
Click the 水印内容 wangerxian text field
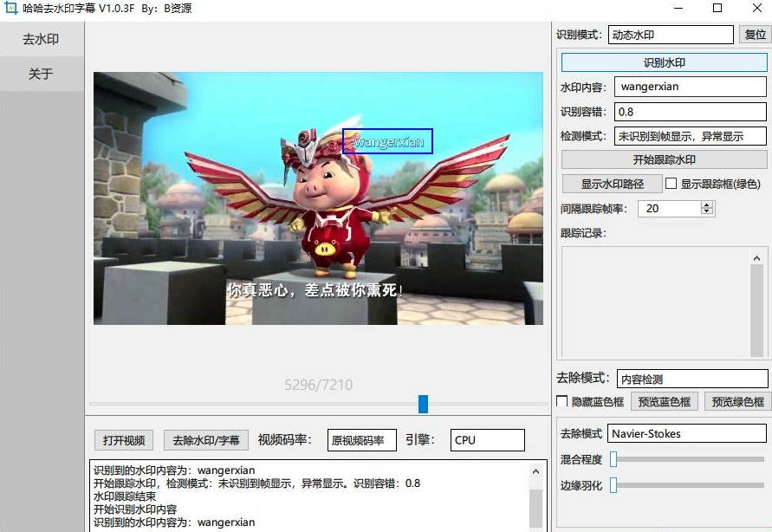tap(690, 87)
